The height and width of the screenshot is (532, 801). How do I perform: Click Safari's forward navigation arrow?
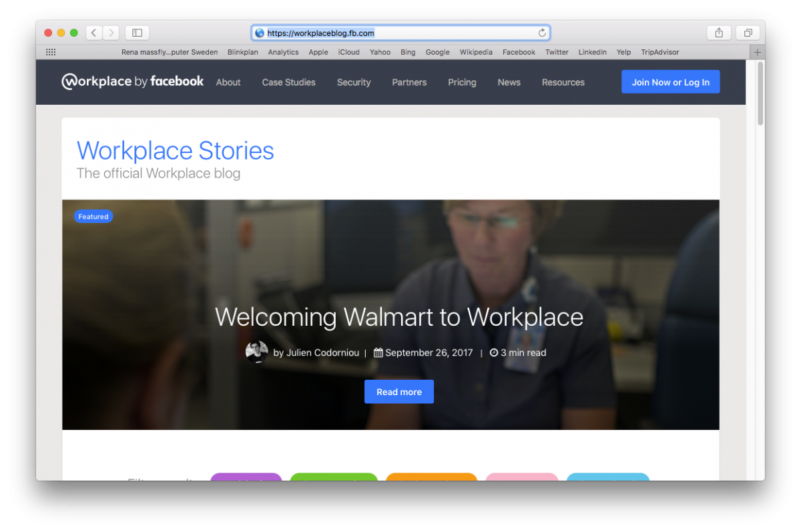[111, 33]
